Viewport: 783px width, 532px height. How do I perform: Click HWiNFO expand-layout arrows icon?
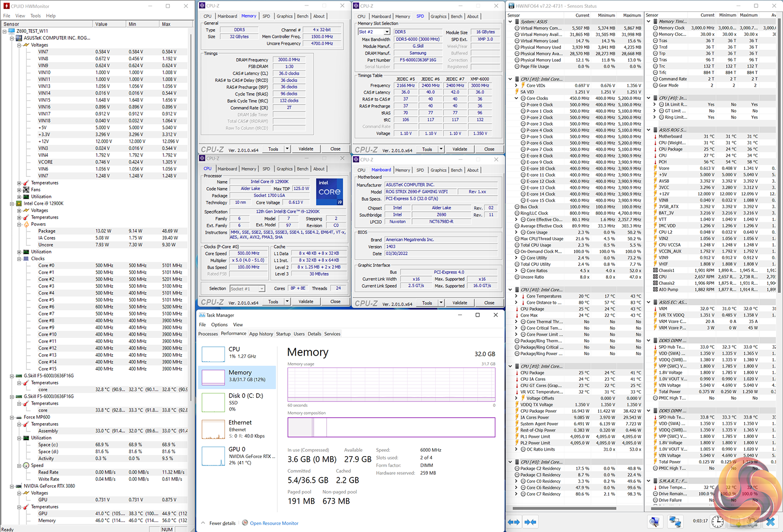(514, 522)
